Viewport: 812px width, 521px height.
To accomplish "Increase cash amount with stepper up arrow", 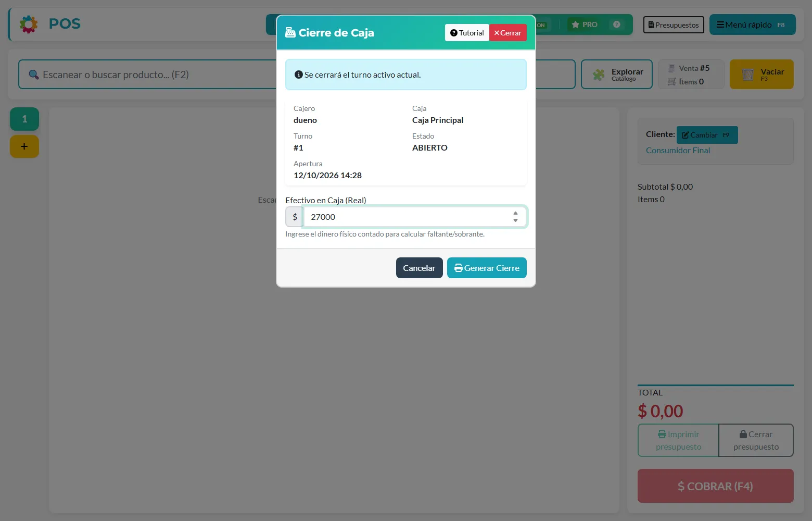I will pyautogui.click(x=515, y=213).
